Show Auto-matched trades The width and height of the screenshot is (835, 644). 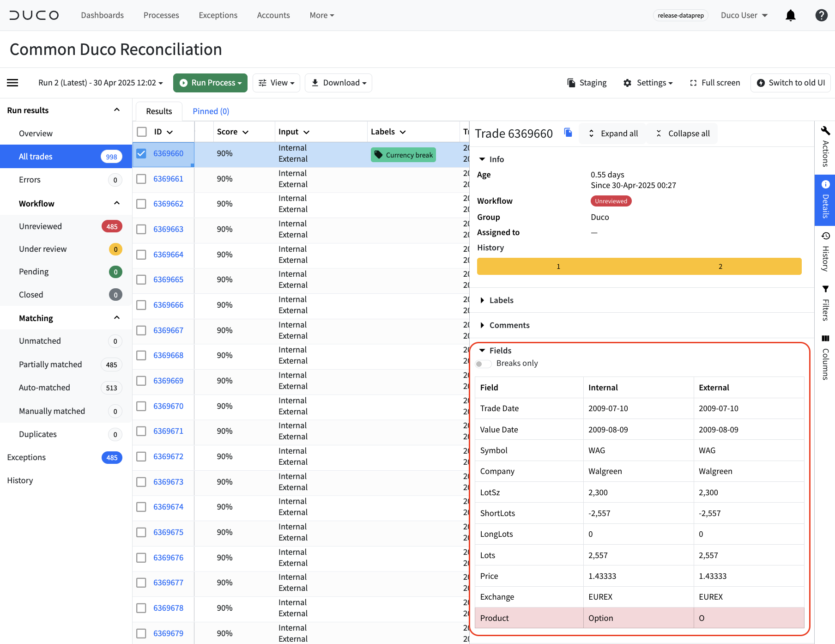pyautogui.click(x=66, y=388)
